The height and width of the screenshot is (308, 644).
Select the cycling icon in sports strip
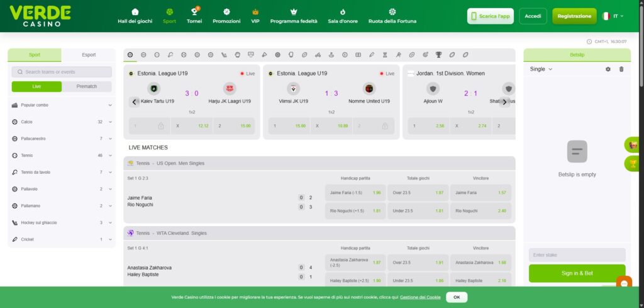coord(318,55)
